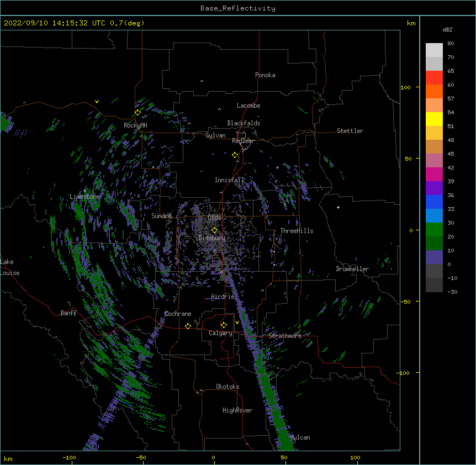The width and height of the screenshot is (476, 465).
Task: Click the Olds city label
Action: (214, 218)
